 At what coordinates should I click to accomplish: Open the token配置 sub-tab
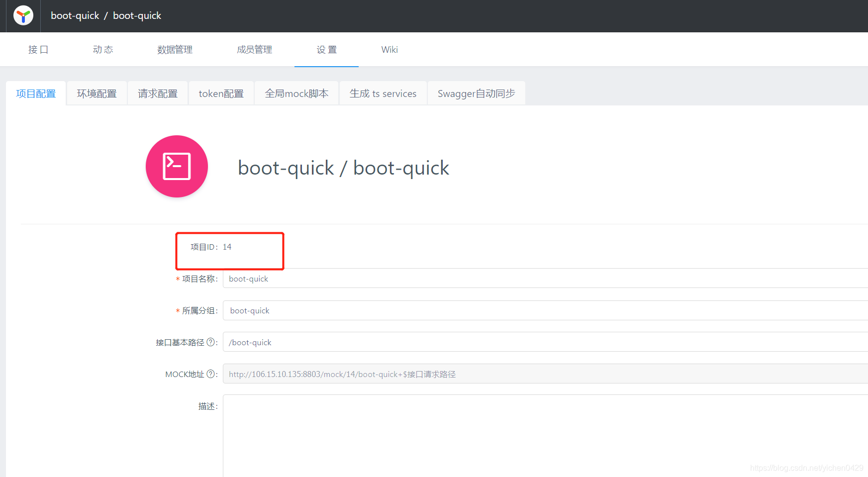(x=221, y=94)
